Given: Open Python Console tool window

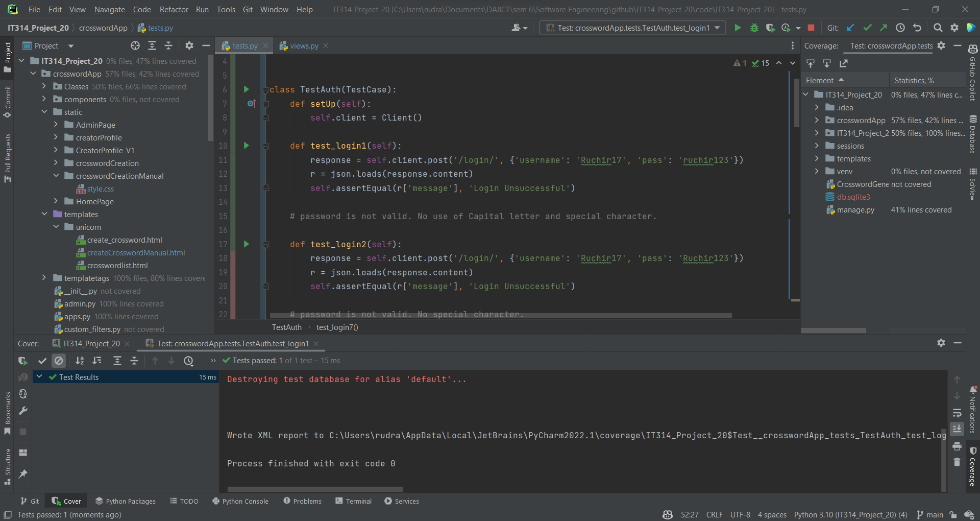Looking at the screenshot, I should pyautogui.click(x=240, y=501).
